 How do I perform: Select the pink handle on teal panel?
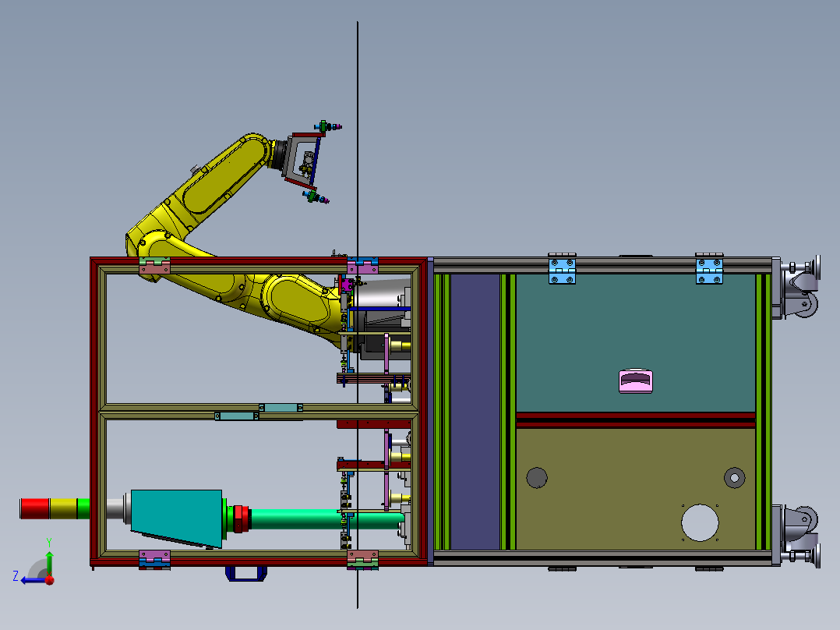tap(636, 381)
